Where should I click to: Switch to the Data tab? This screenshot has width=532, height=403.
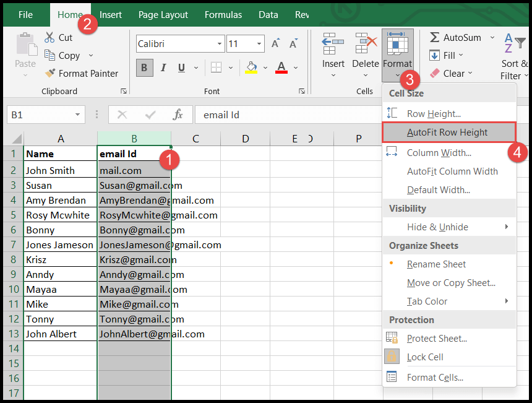pyautogui.click(x=268, y=15)
